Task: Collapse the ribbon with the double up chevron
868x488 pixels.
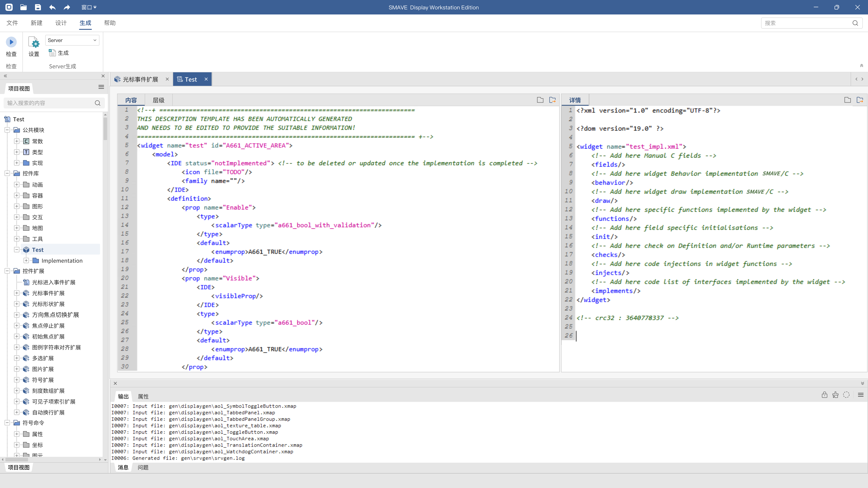Action: (x=862, y=65)
